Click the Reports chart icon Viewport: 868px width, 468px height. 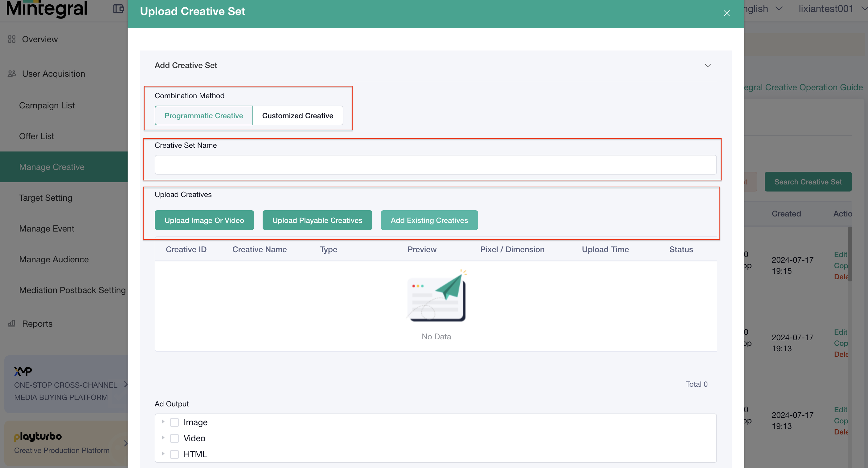12,324
